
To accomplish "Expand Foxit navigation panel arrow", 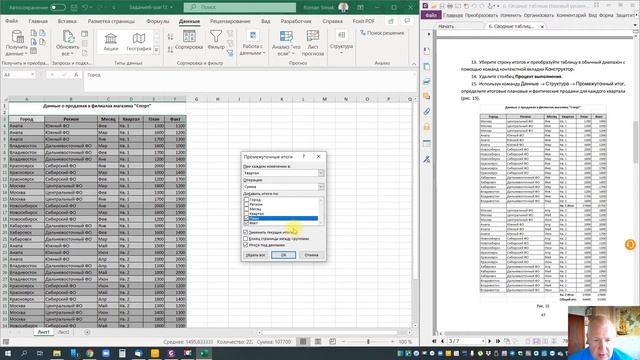I will [x=429, y=34].
